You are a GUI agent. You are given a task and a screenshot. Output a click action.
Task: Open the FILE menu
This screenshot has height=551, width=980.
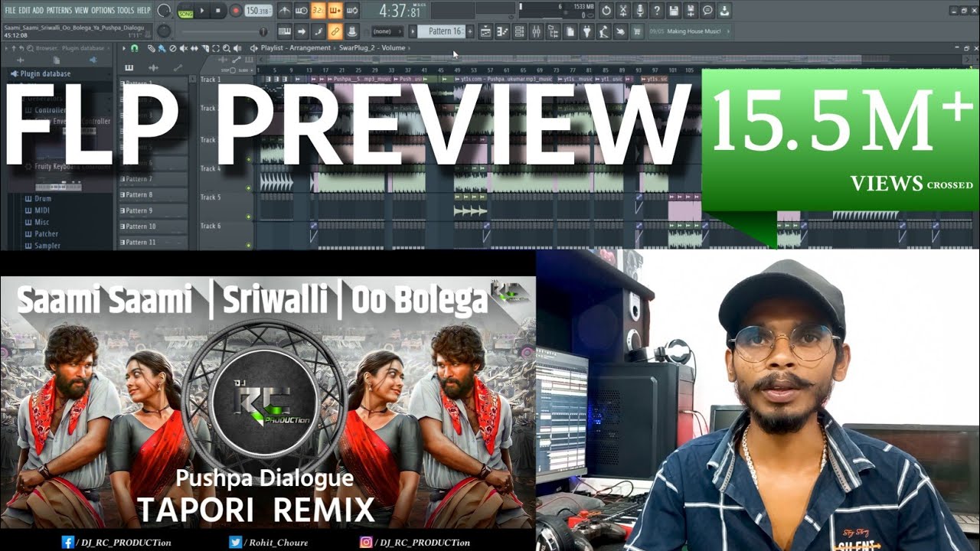tap(10, 11)
